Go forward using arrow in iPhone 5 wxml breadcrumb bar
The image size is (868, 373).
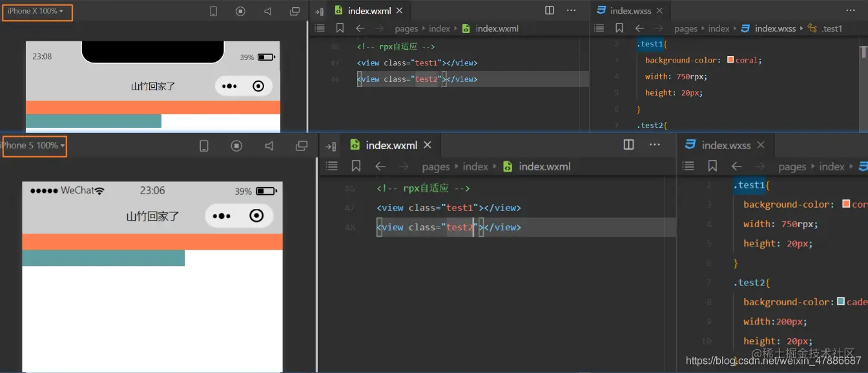click(x=404, y=166)
